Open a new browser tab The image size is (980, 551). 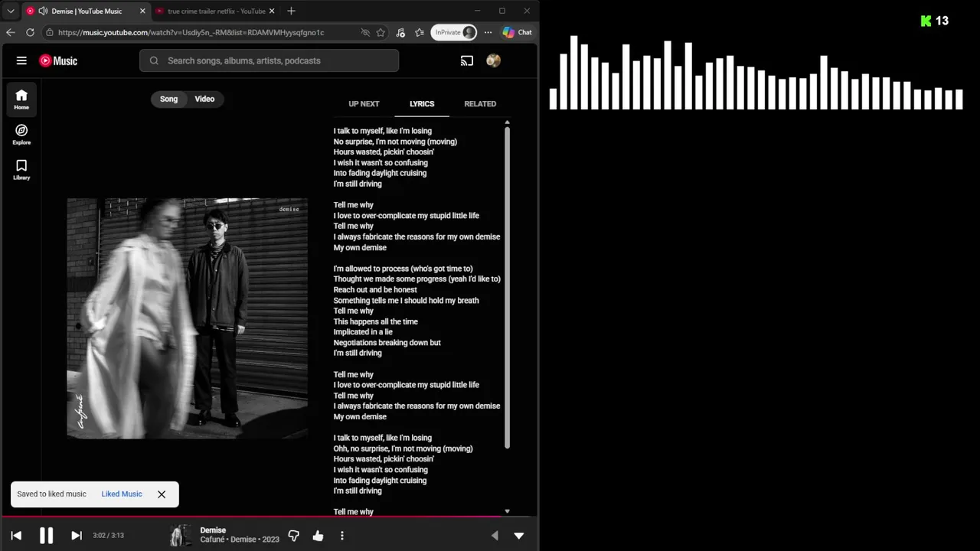click(x=291, y=11)
